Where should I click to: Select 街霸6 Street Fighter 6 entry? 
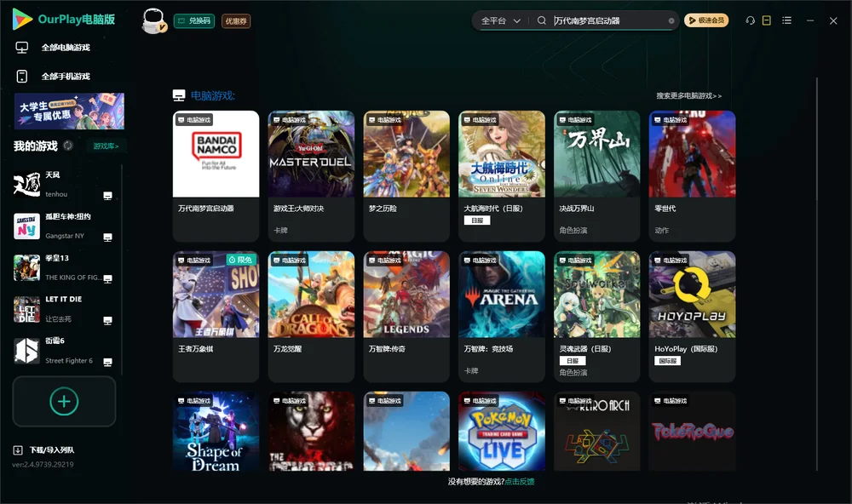[64, 352]
